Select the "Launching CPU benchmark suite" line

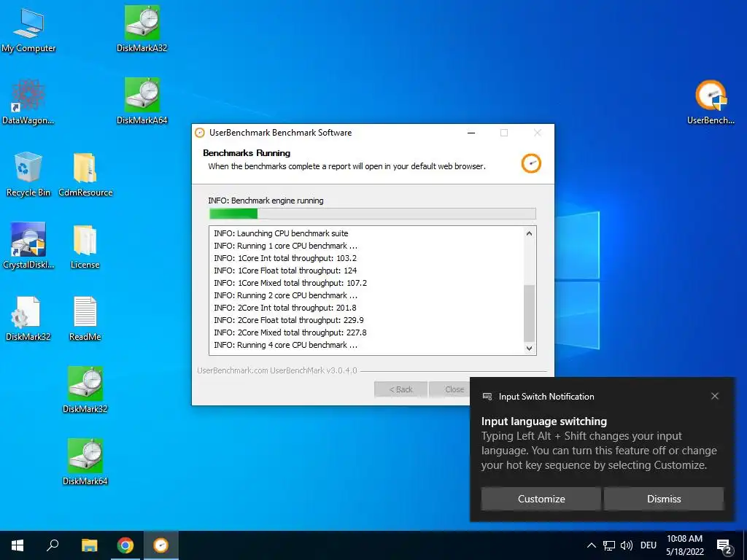(x=281, y=233)
